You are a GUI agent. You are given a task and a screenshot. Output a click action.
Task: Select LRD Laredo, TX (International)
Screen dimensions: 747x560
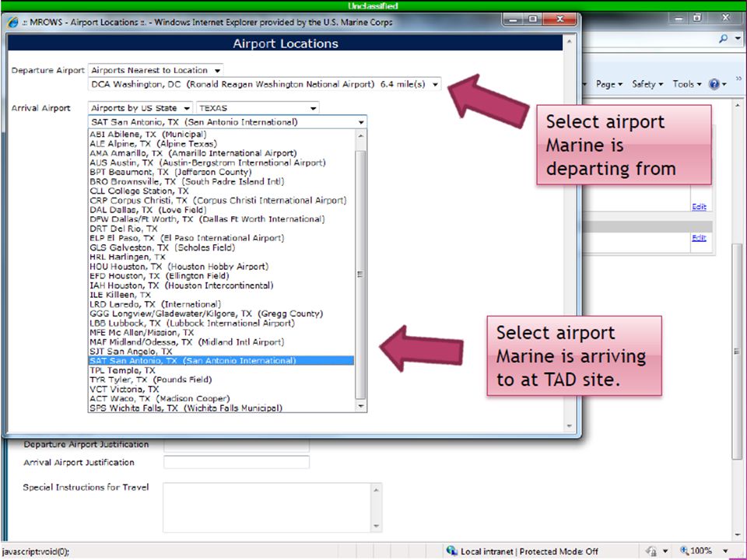[x=222, y=304]
